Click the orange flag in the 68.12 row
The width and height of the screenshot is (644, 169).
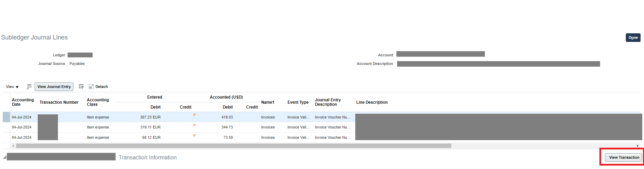tap(194, 136)
